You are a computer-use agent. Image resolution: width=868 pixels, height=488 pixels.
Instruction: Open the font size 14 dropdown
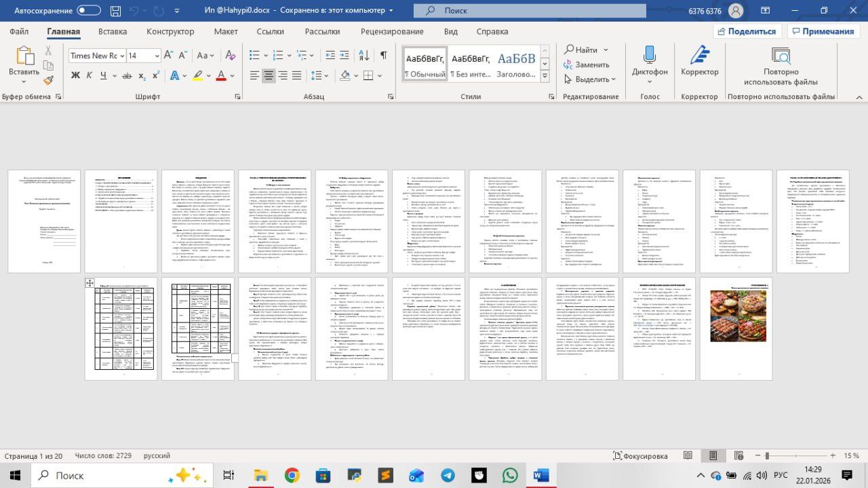(x=157, y=56)
